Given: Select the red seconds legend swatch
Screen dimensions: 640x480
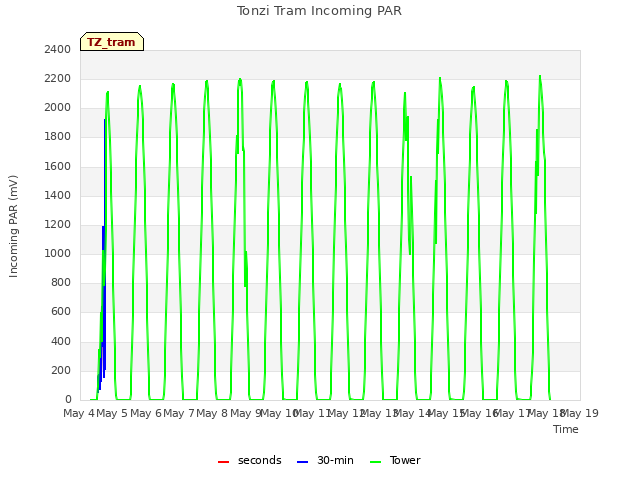Looking at the screenshot, I should [x=223, y=461].
